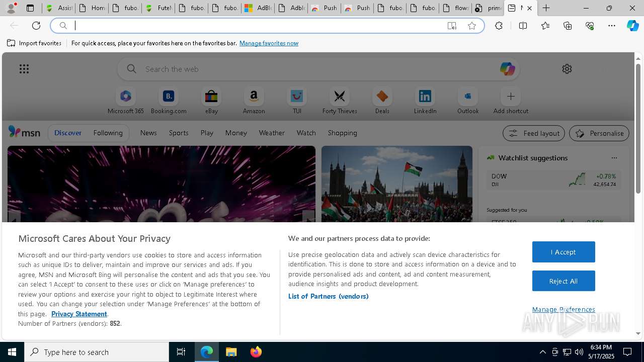Launch the Forty Thieves shortcut
This screenshot has width=644, height=362.
[340, 101]
